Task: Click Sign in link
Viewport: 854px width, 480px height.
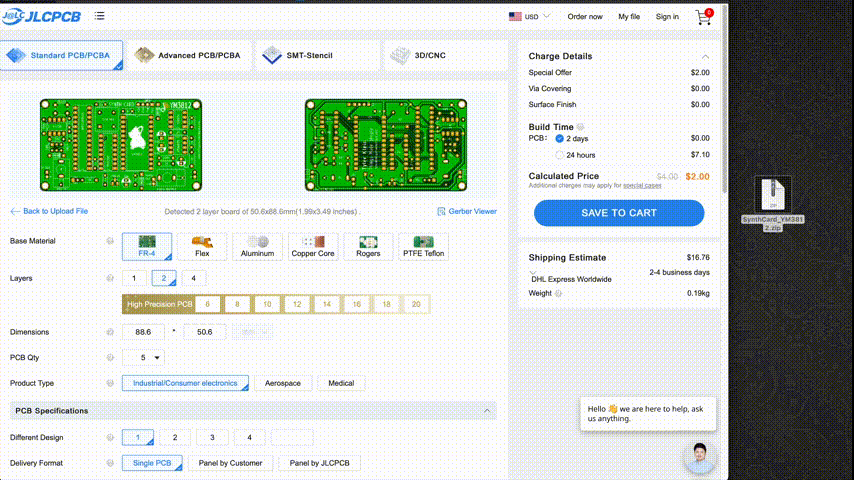Action: pyautogui.click(x=667, y=16)
